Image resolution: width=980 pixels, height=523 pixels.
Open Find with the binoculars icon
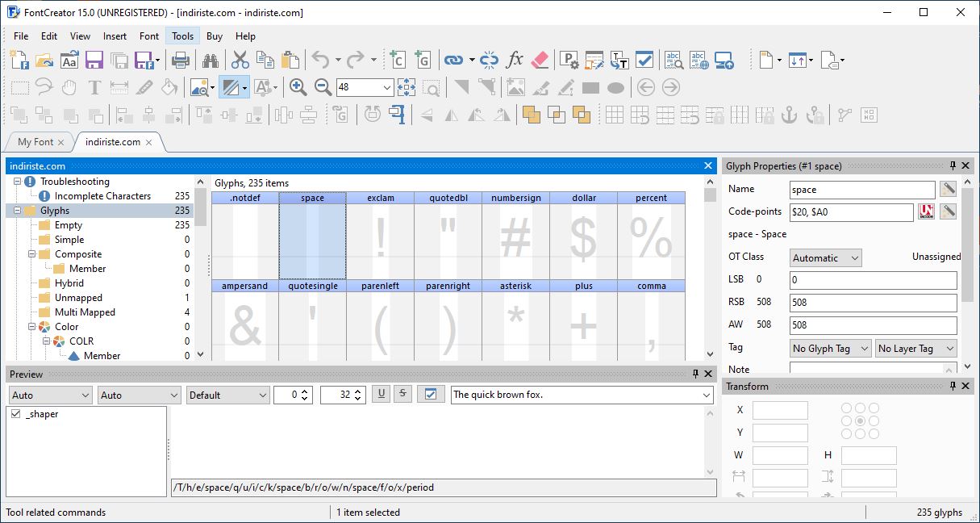click(211, 60)
